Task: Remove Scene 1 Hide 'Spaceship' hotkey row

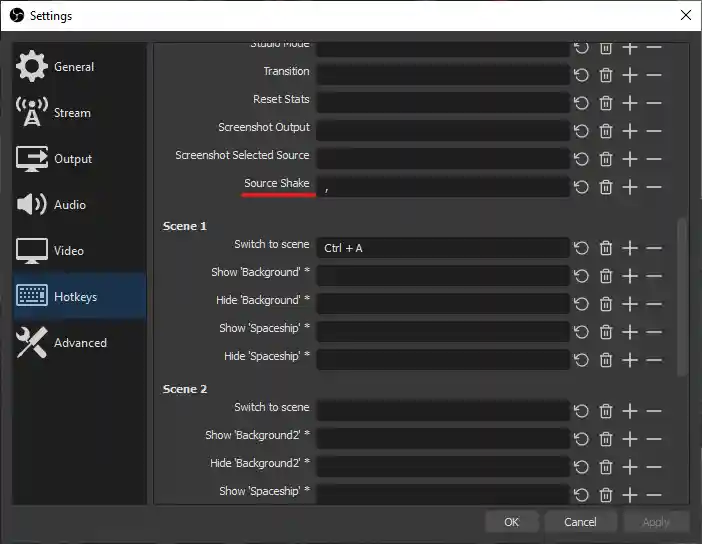Action: point(654,360)
